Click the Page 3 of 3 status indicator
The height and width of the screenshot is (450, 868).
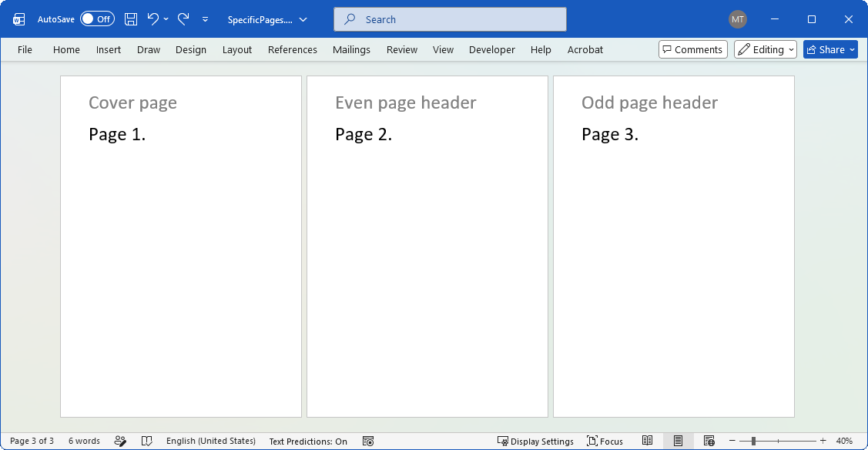32,442
